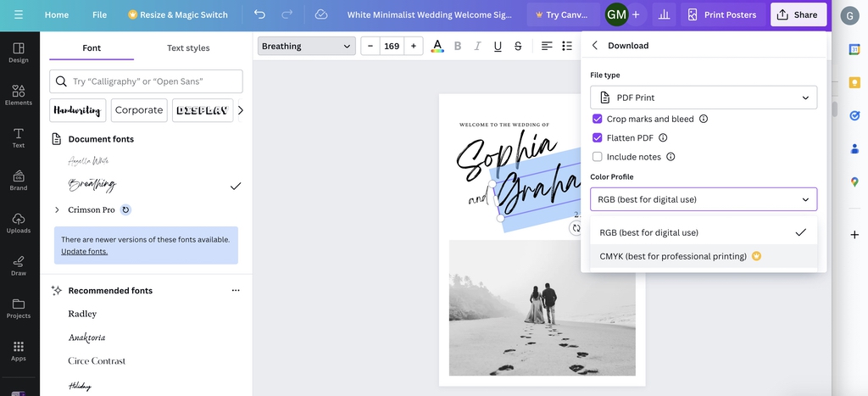Open the Google Calendar side panel icon
Viewport: 868px width, 396px height.
click(x=854, y=49)
